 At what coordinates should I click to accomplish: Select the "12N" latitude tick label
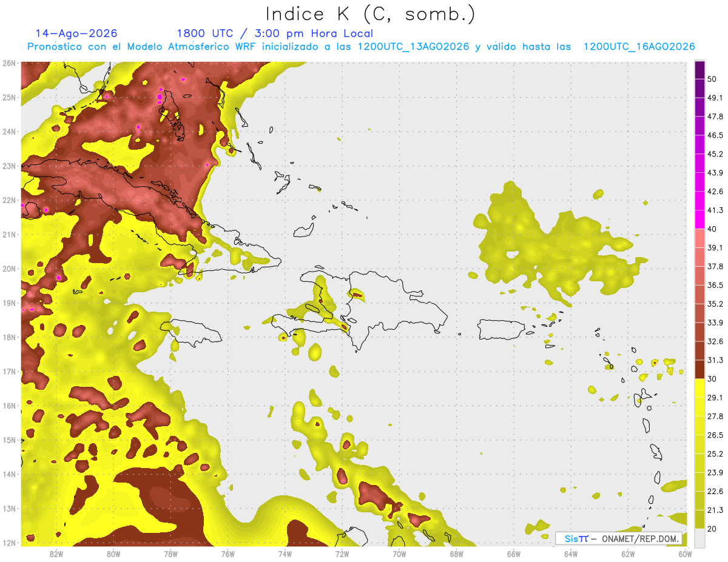click(x=9, y=543)
